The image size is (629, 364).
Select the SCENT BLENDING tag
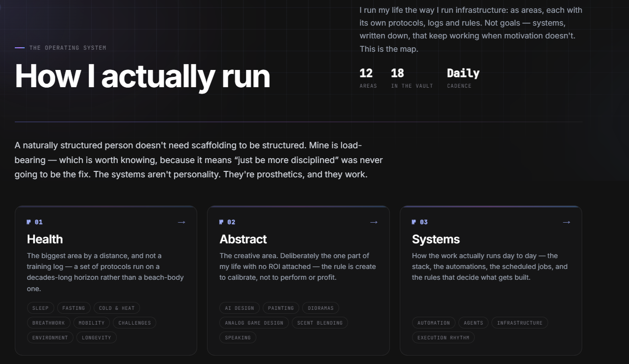pos(320,323)
